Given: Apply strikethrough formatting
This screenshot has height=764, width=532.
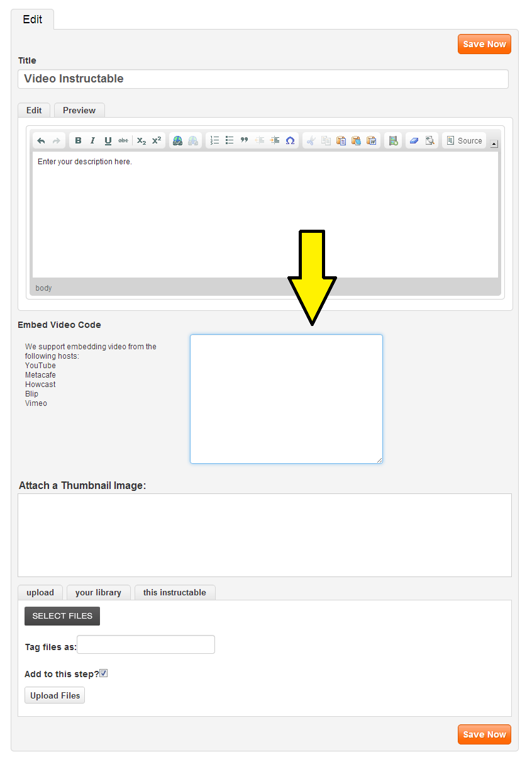Looking at the screenshot, I should pyautogui.click(x=123, y=141).
